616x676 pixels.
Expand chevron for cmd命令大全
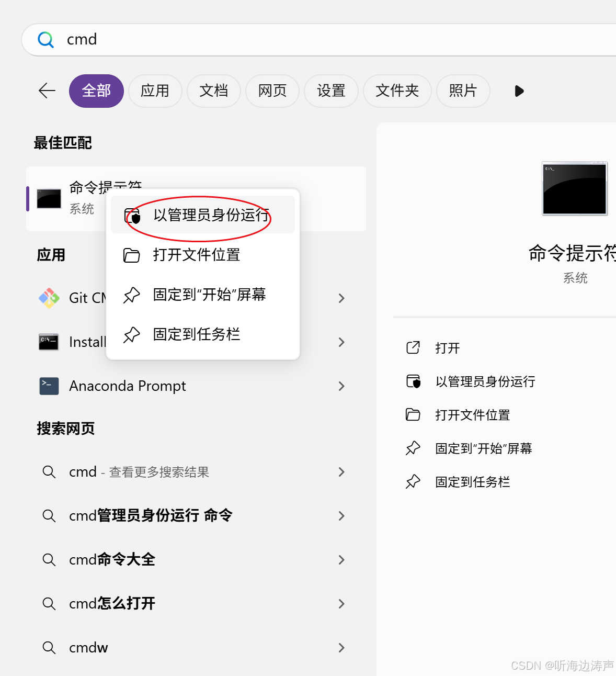point(341,560)
